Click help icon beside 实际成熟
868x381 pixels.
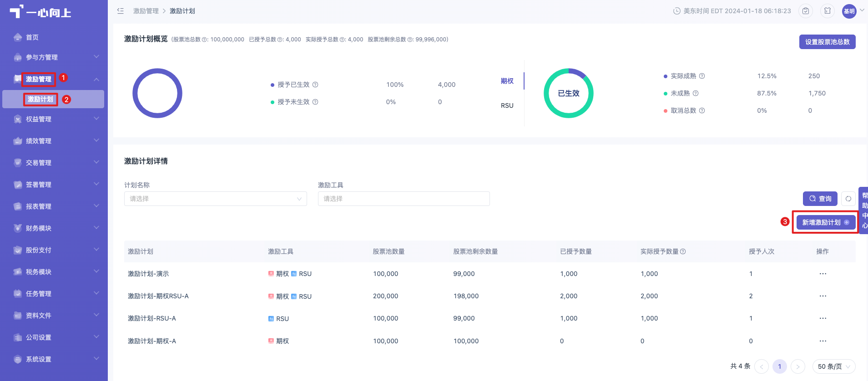coord(702,76)
